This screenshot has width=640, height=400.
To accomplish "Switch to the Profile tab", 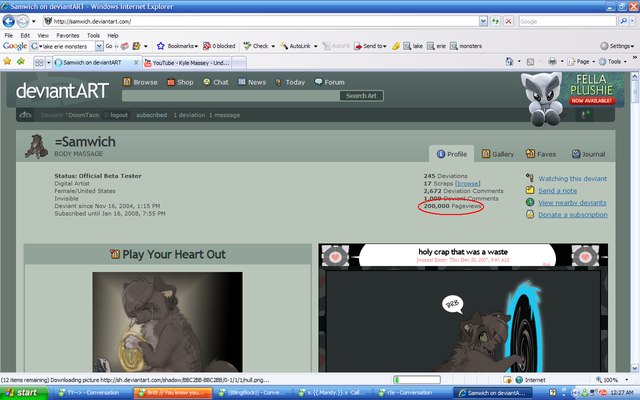I will pos(451,154).
